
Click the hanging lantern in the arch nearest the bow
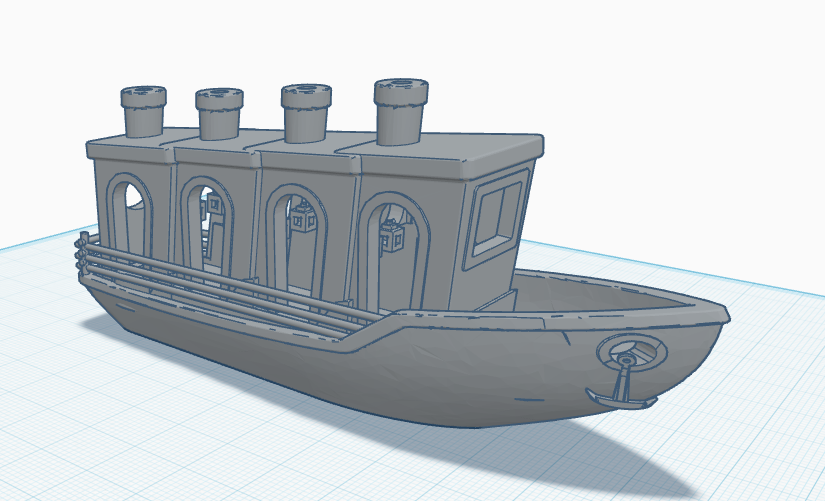pyautogui.click(x=392, y=237)
